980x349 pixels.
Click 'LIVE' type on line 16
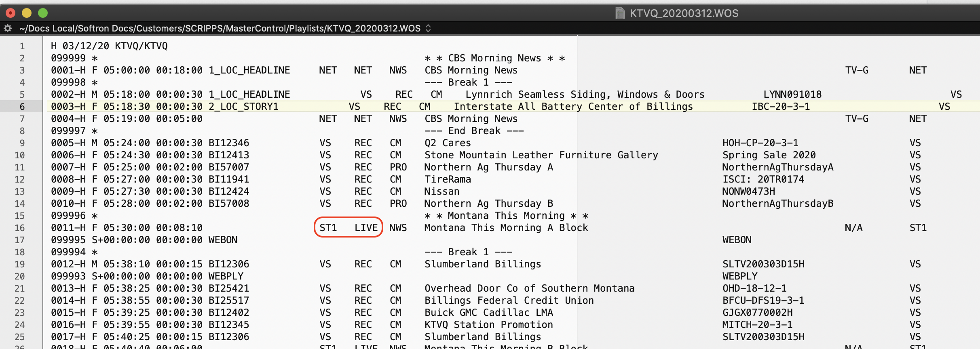[366, 228]
